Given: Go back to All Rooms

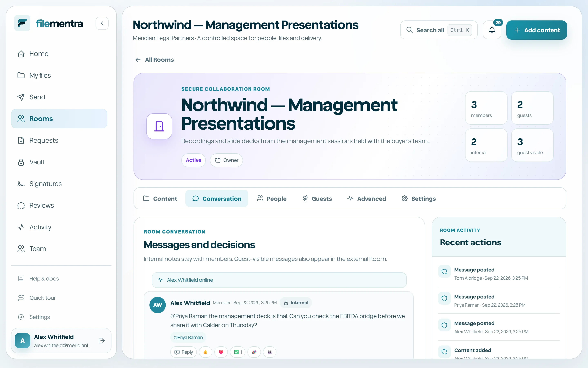Looking at the screenshot, I should [x=155, y=60].
